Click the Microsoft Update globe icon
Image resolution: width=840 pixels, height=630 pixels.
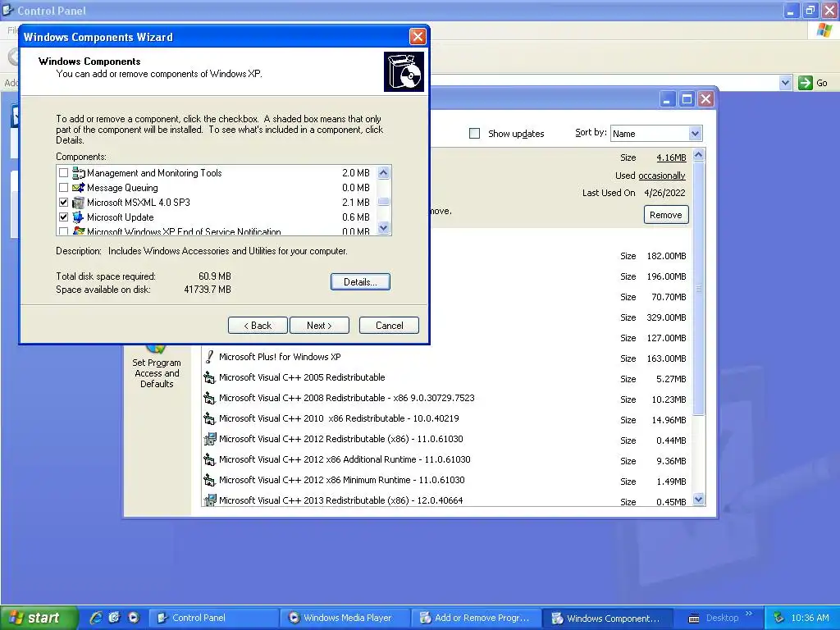(78, 217)
